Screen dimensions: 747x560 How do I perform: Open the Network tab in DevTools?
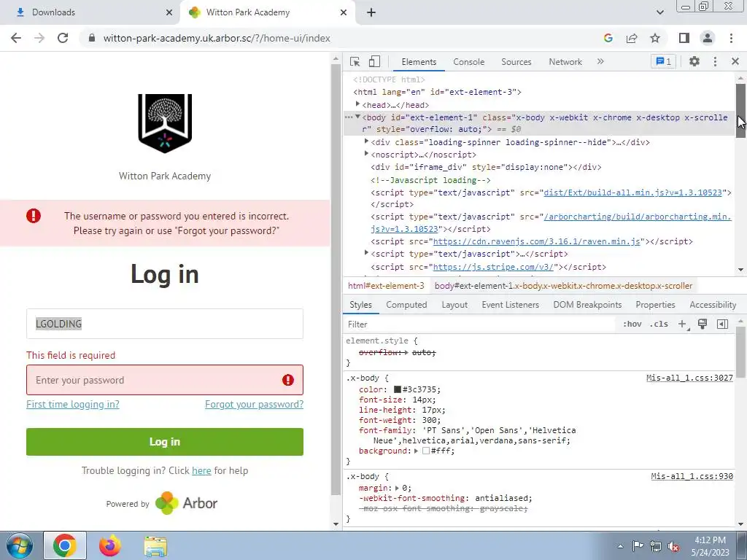tap(565, 62)
